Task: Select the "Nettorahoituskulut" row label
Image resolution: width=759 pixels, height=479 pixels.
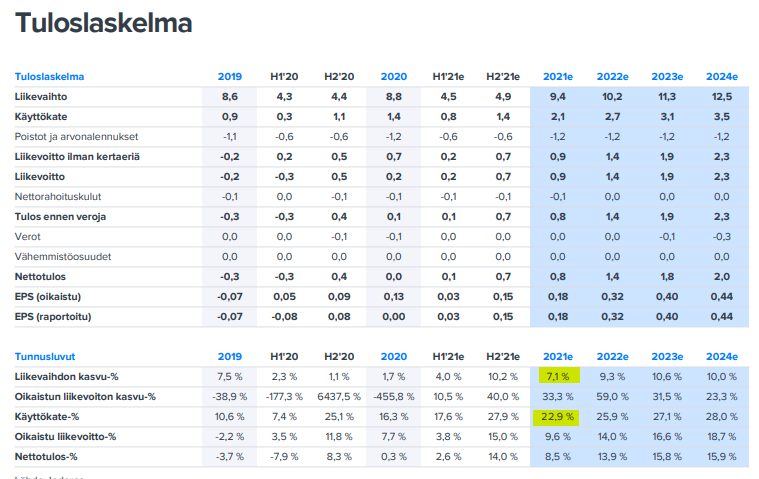Action: pos(59,196)
